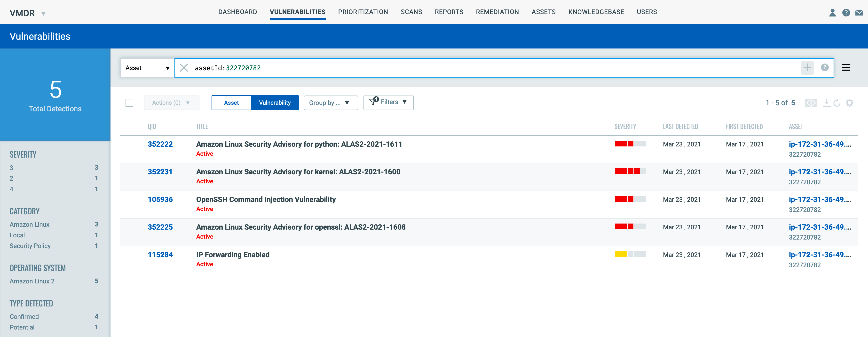The height and width of the screenshot is (337, 868).
Task: Toggle to the Asset view
Action: pyautogui.click(x=231, y=103)
